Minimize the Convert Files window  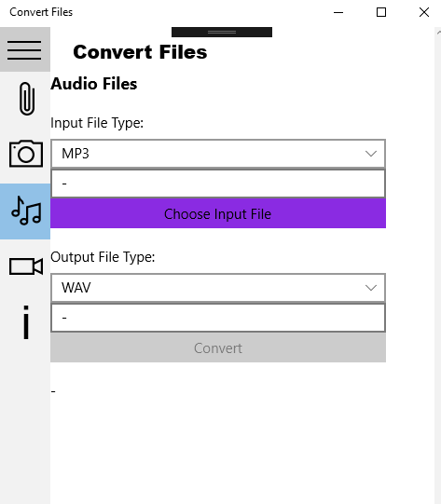point(338,12)
